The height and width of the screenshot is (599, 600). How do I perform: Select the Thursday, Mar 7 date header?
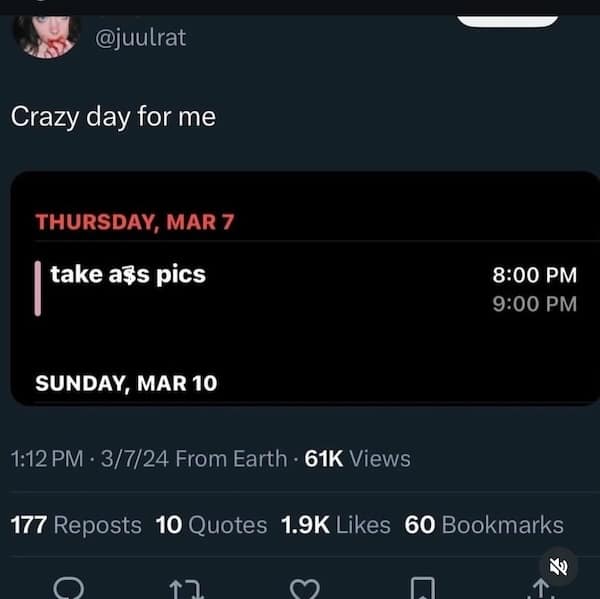click(x=134, y=222)
